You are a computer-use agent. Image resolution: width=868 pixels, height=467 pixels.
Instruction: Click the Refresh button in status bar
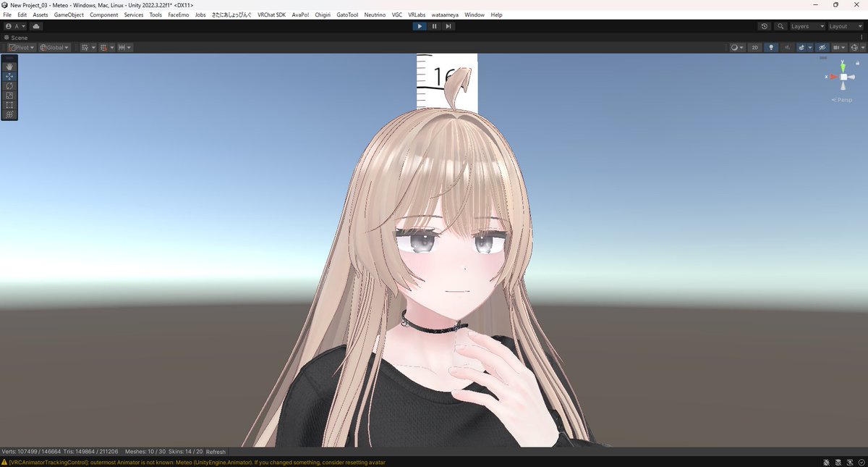tap(215, 451)
